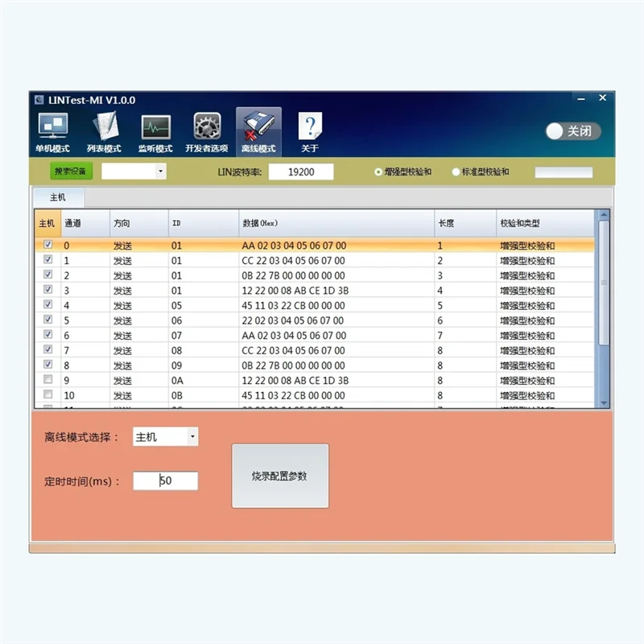Click the 长度 column header
The width and height of the screenshot is (644, 644).
click(465, 223)
